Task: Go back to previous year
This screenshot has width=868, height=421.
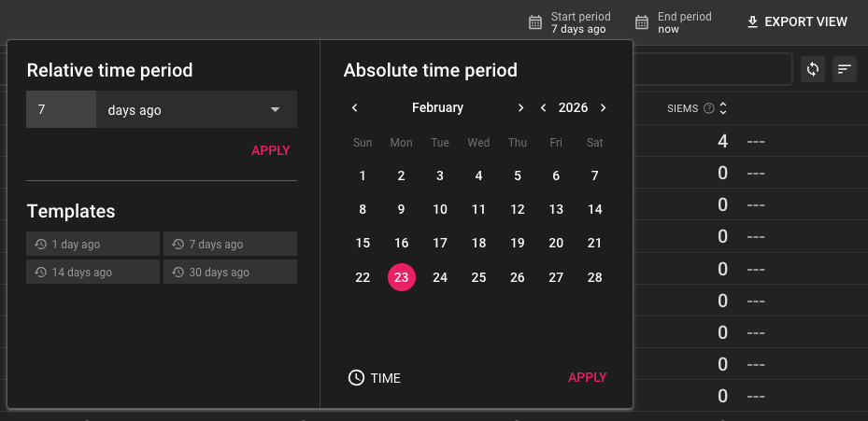Action: (x=544, y=108)
